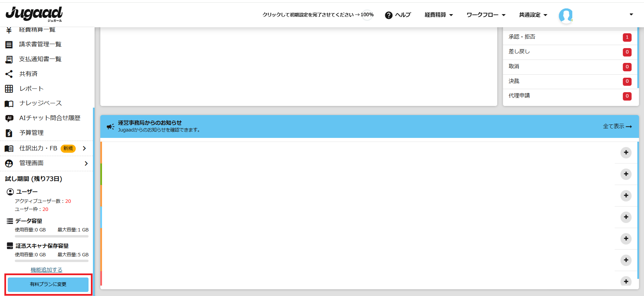
Task: Click the payment notice list icon
Action: 9,60
